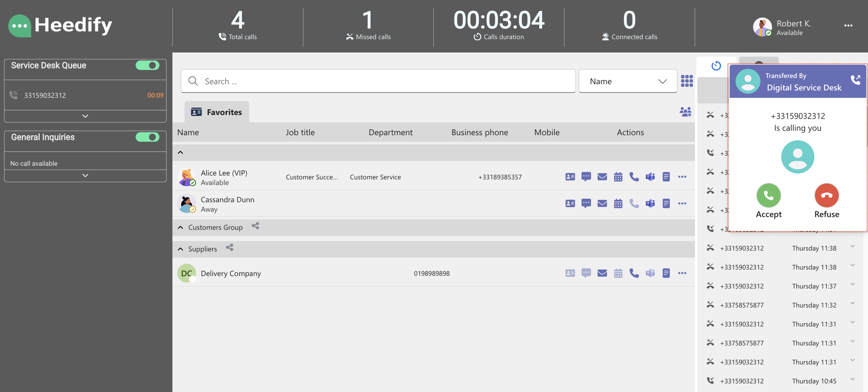Start chat with Cassandra Dunn
The width and height of the screenshot is (868, 392).
click(586, 203)
